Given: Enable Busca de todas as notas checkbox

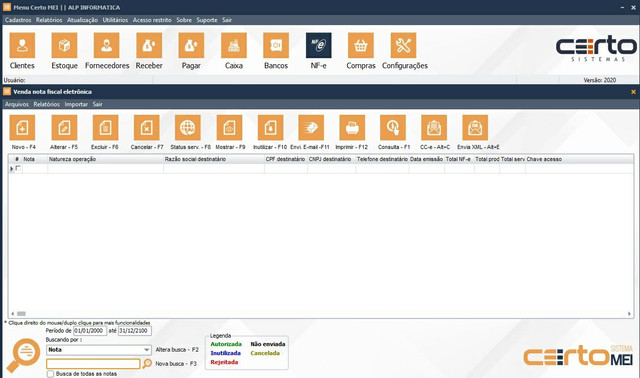Looking at the screenshot, I should point(50,374).
